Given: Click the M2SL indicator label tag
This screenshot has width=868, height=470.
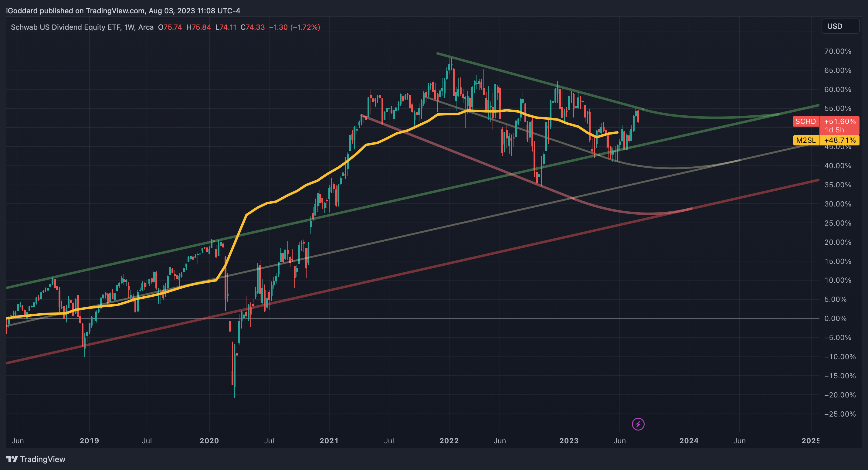Looking at the screenshot, I should [806, 140].
